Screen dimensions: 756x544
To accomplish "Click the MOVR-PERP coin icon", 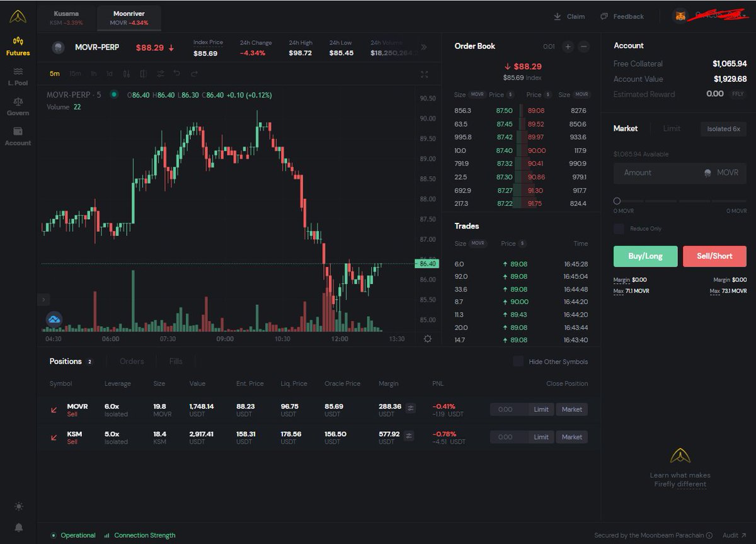I will (57, 47).
